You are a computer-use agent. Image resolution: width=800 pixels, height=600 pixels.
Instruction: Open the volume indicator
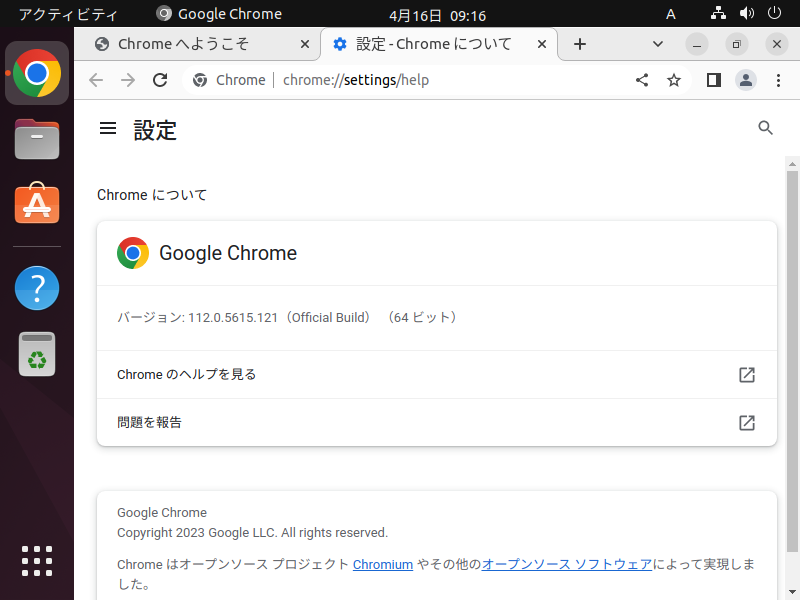pos(746,13)
